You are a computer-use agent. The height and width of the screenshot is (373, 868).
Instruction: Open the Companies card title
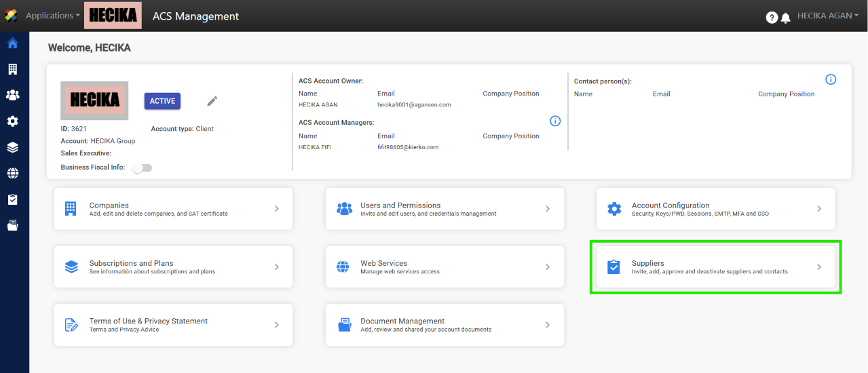(109, 205)
